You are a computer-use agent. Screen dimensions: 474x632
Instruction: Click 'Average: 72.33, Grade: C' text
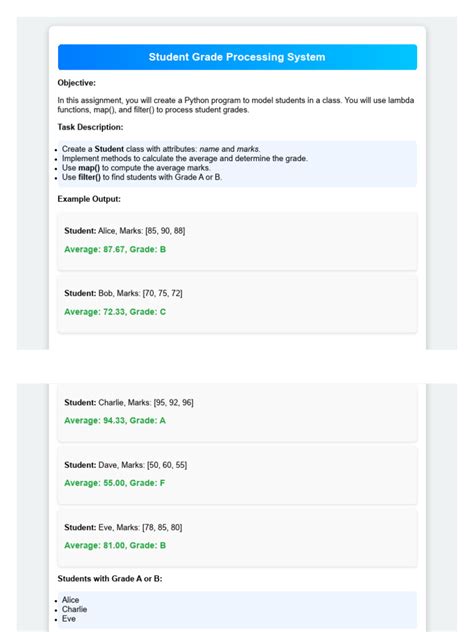click(x=115, y=312)
